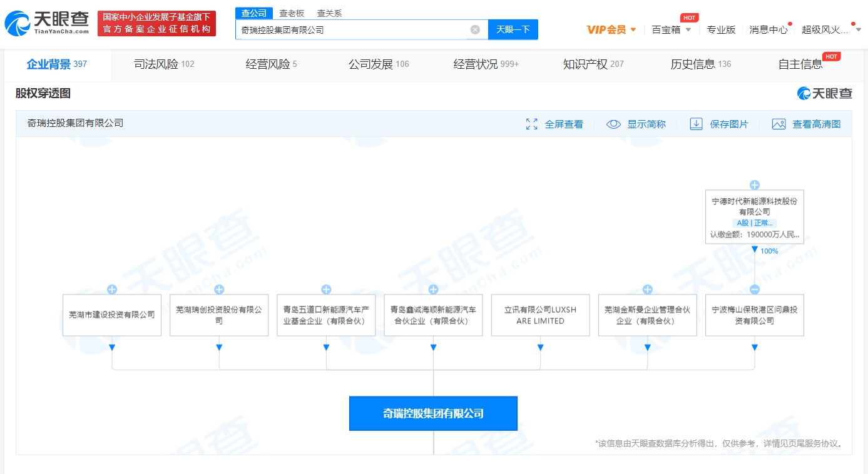Click the TianYanCha logo in header
This screenshot has height=474, width=868.
pos(47,24)
